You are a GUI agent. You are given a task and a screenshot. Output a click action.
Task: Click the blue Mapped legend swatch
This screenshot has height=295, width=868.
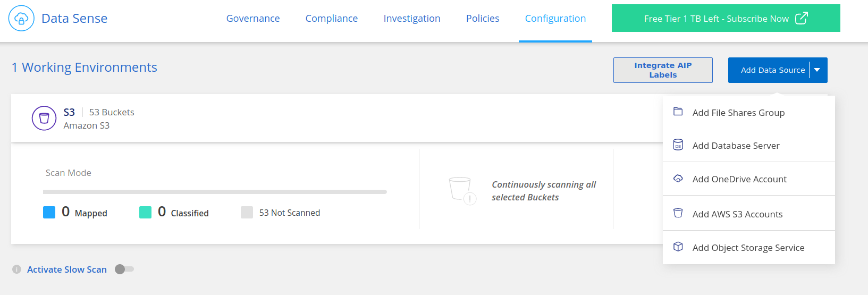tap(49, 213)
